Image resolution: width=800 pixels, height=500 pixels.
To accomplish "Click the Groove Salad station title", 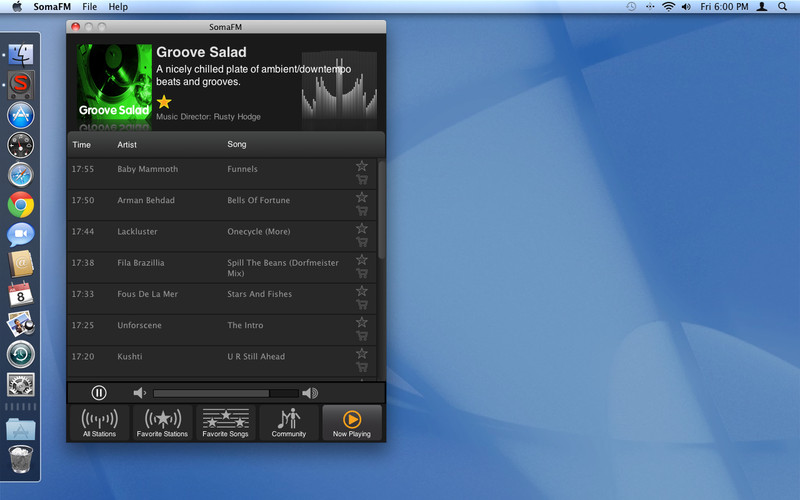I will [x=201, y=52].
